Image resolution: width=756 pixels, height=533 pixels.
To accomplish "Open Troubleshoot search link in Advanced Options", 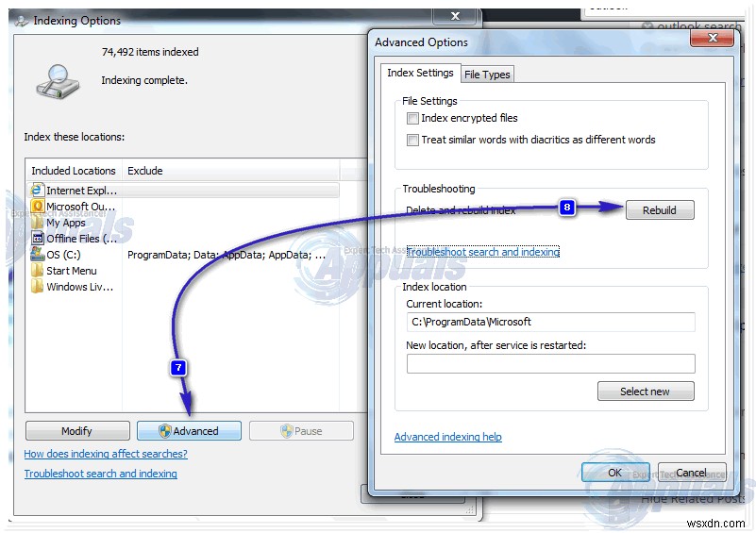I will [x=483, y=252].
